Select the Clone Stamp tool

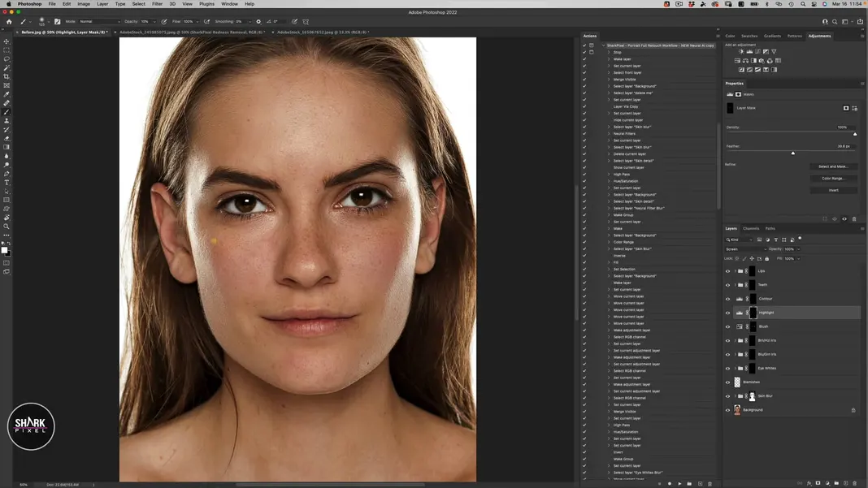[7, 121]
